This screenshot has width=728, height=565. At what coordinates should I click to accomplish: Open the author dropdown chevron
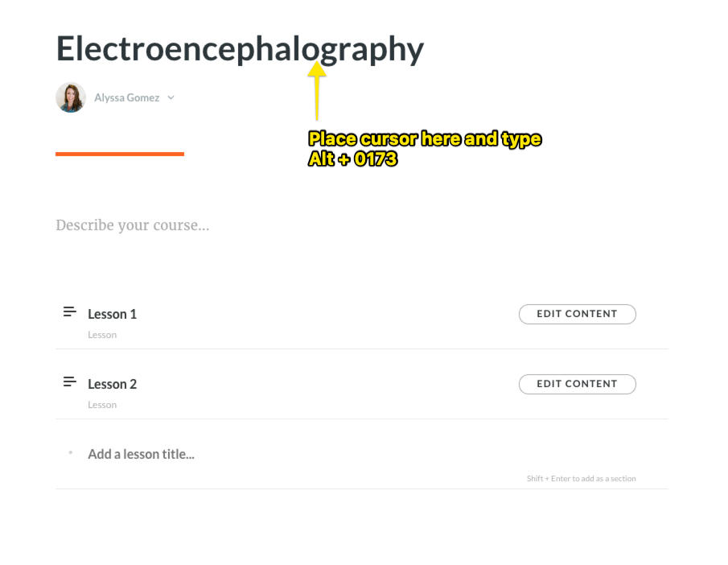[171, 98]
